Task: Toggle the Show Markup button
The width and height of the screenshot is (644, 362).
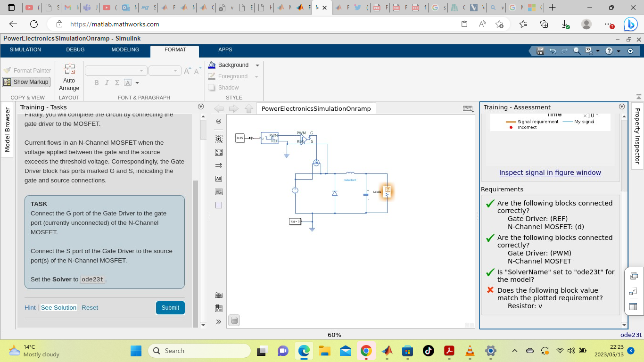Action: coord(26,82)
